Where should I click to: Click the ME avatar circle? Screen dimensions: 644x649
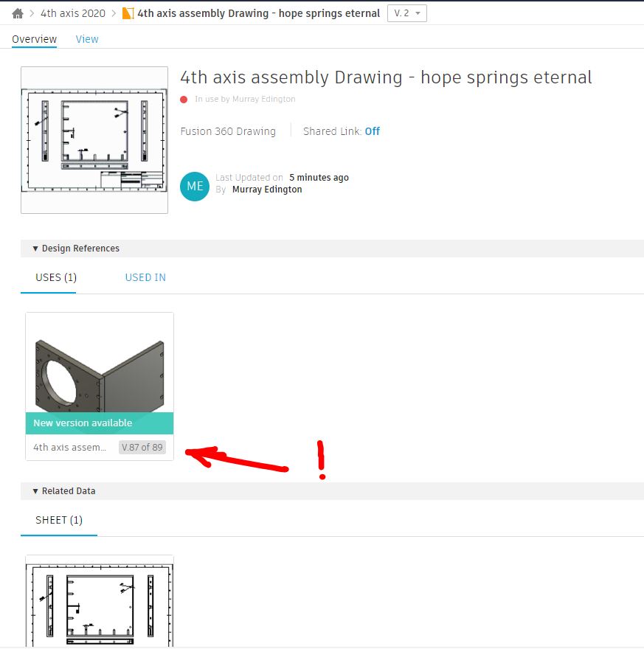coord(194,187)
